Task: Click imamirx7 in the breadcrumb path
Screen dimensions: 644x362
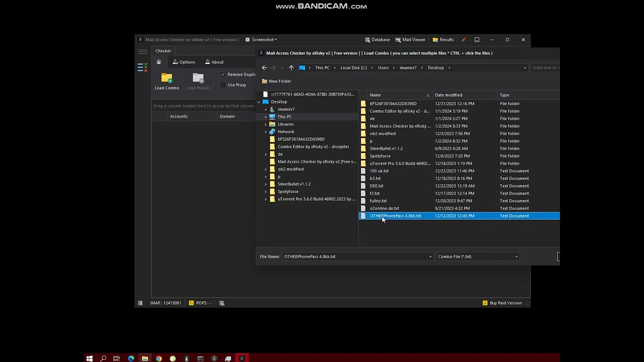Action: pos(408,68)
